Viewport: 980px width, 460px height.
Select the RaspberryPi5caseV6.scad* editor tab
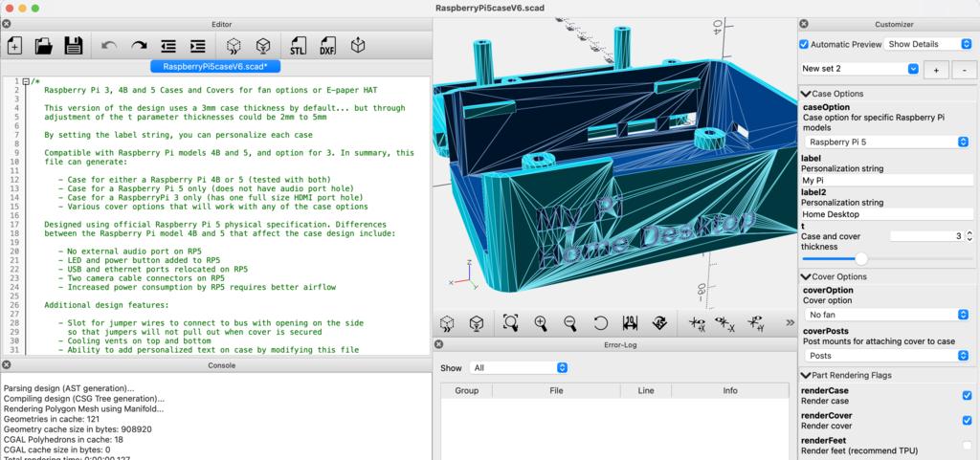click(x=215, y=66)
